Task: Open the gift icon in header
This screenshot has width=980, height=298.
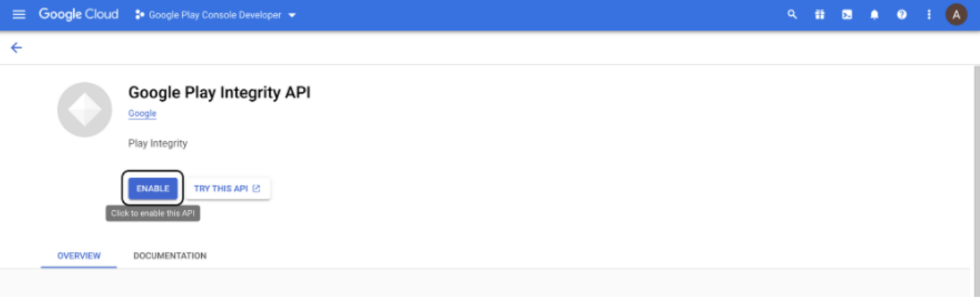Action: pos(819,15)
